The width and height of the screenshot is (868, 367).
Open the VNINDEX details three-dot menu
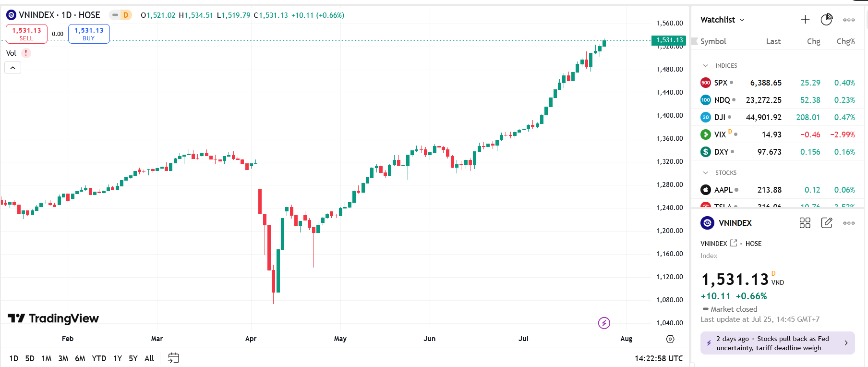click(x=849, y=223)
